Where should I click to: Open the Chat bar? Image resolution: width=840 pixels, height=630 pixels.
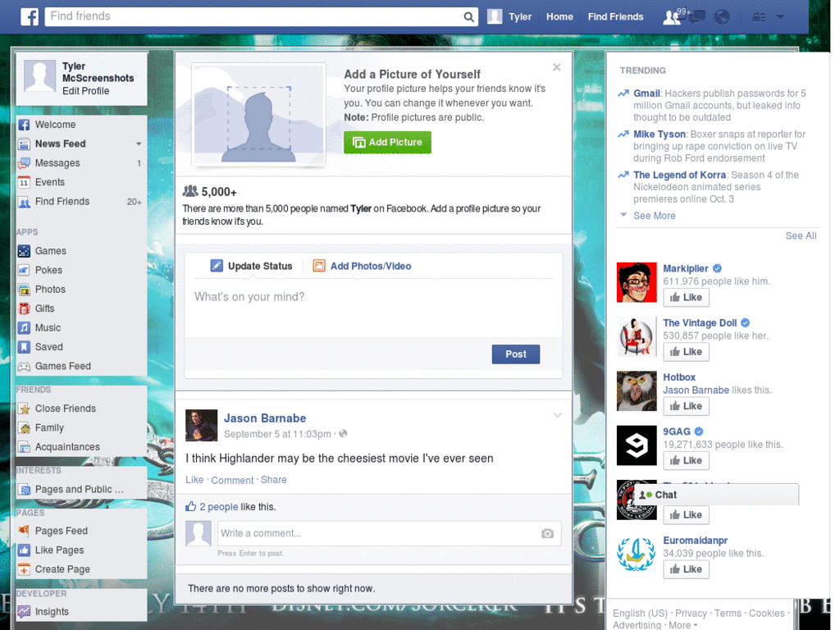tap(715, 495)
